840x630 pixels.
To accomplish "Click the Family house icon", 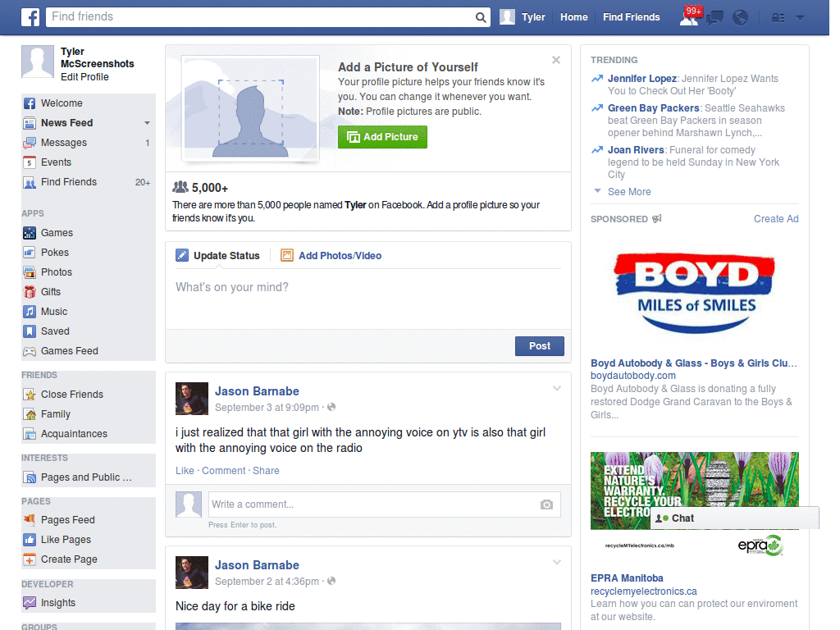I will coord(30,414).
